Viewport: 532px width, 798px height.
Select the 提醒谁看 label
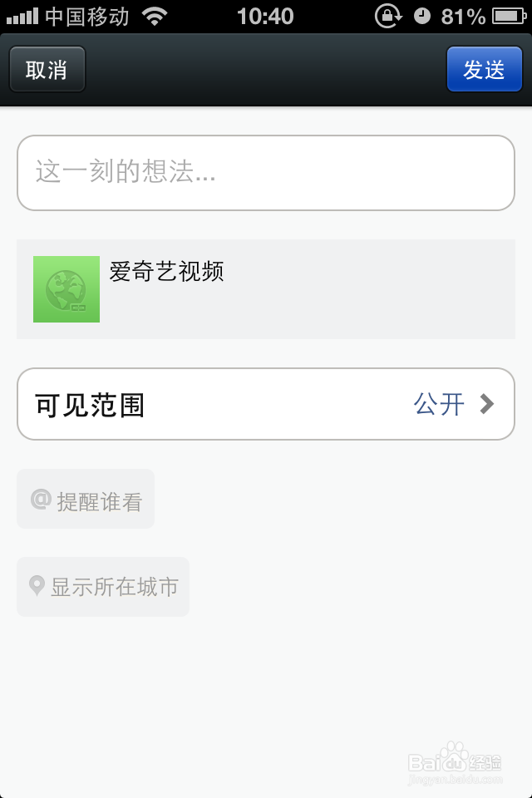99,501
